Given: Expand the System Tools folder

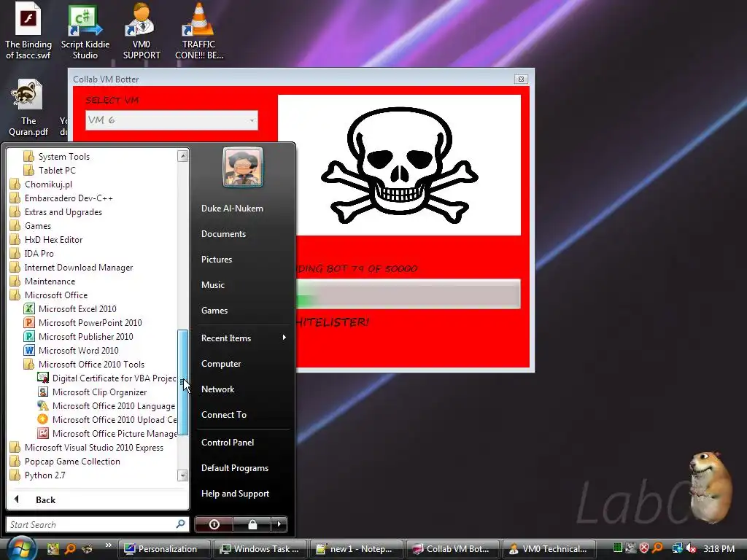Looking at the screenshot, I should [x=57, y=157].
